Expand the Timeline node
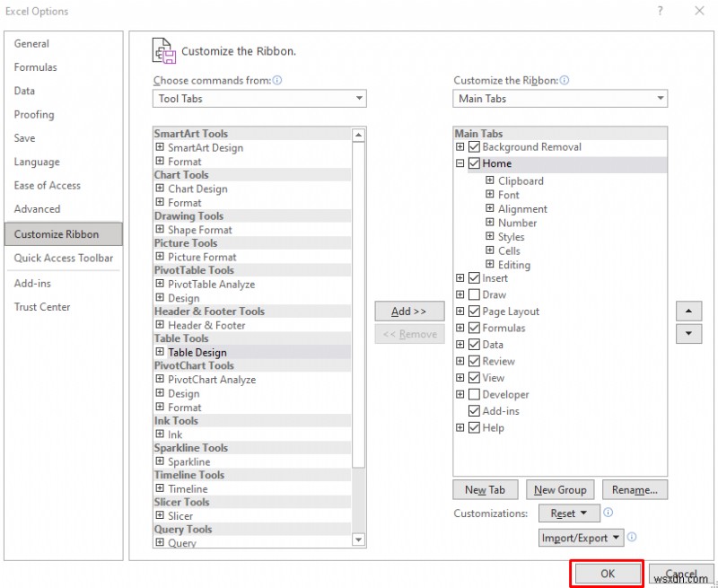The height and width of the screenshot is (588, 718). tap(160, 488)
